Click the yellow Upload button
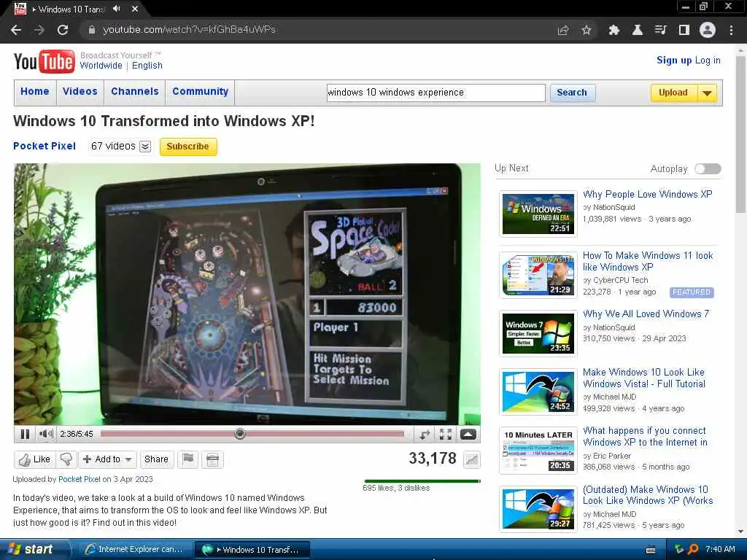 pyautogui.click(x=673, y=93)
